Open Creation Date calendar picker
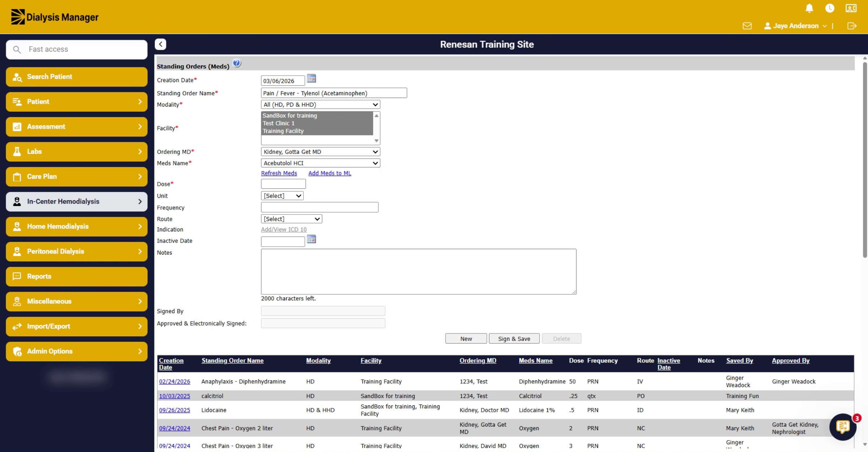The width and height of the screenshot is (868, 452). [x=311, y=78]
